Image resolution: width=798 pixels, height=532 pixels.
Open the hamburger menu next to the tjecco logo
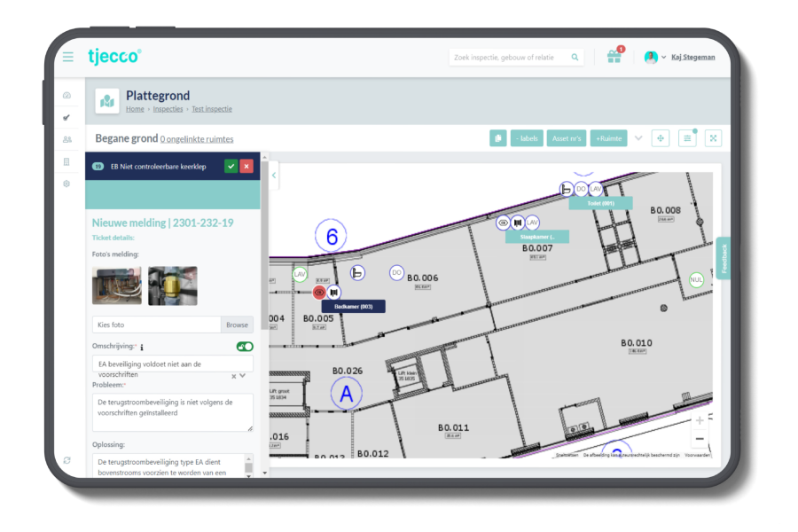click(67, 57)
